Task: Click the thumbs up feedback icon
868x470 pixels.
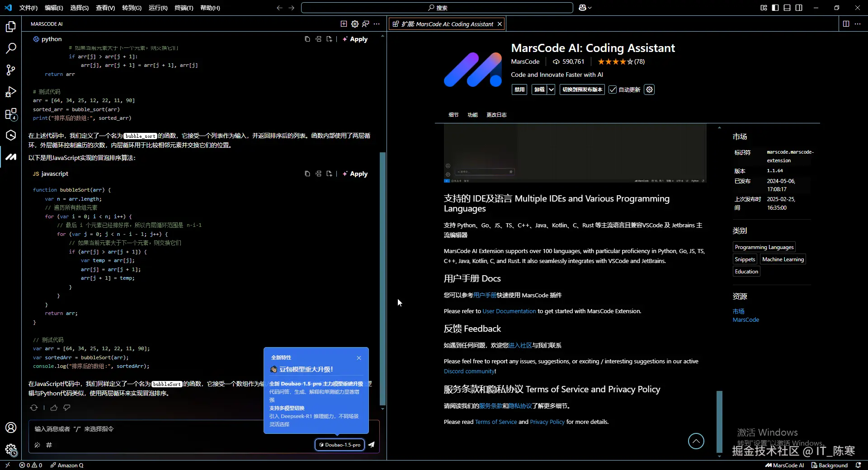Action: tap(54, 408)
